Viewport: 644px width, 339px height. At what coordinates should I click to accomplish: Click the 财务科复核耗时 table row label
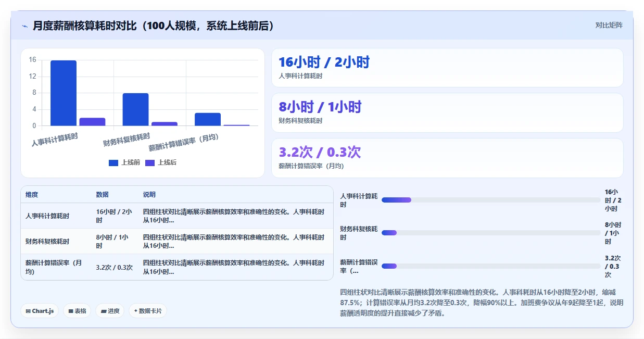[x=47, y=242]
